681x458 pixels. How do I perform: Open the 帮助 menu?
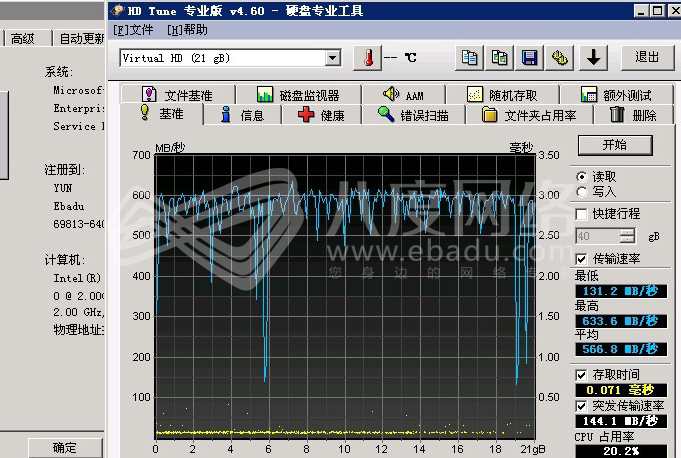187,30
